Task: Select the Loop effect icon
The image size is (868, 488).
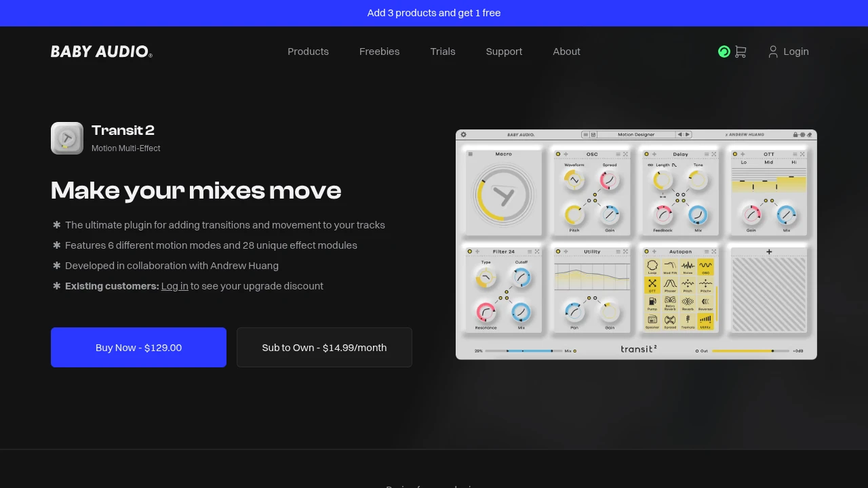Action: [652, 267]
